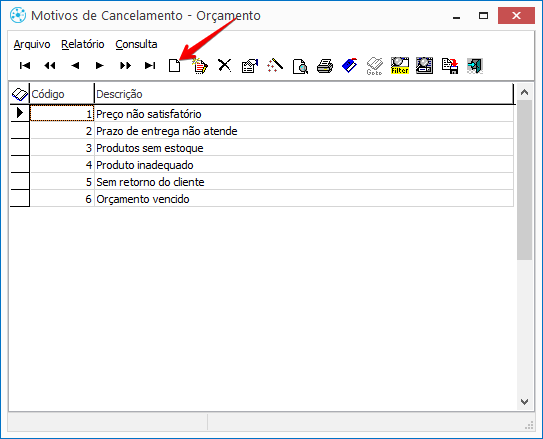
Task: Open the Arquivo menu
Action: (x=32, y=44)
